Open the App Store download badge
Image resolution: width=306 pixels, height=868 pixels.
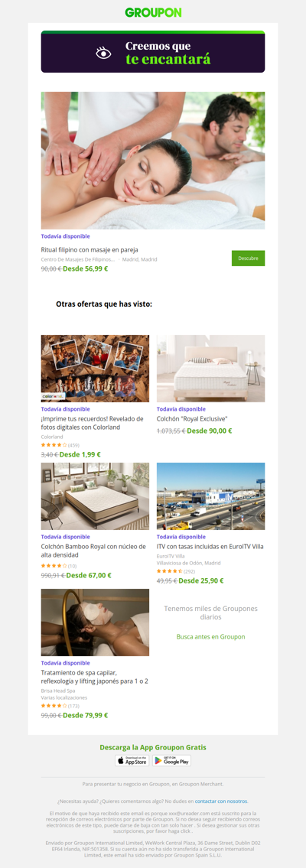[132, 761]
